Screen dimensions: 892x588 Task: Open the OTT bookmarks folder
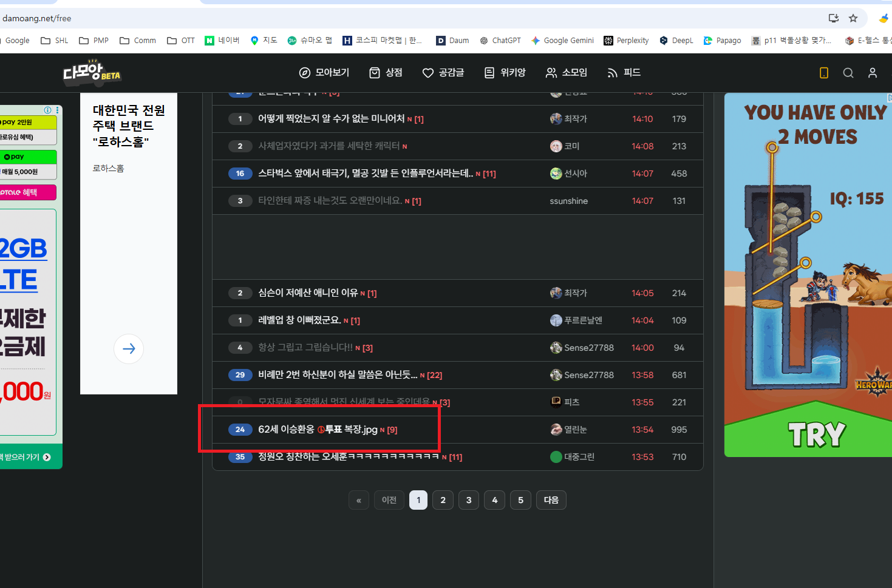181,41
